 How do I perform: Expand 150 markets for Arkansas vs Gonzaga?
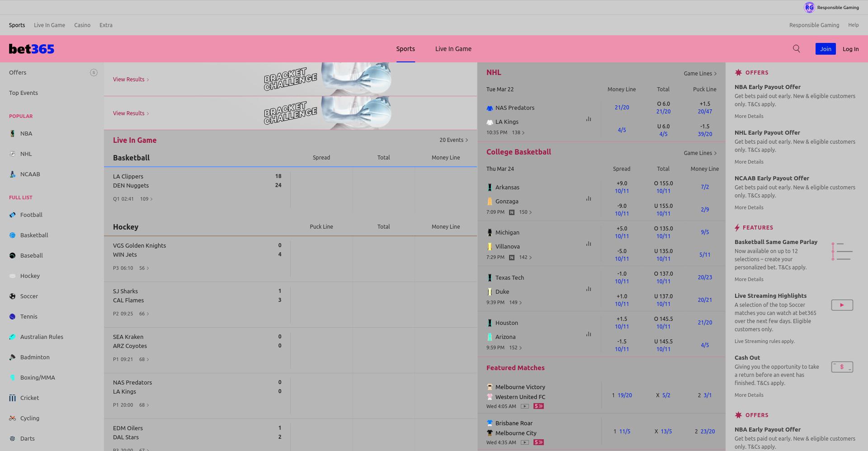pyautogui.click(x=525, y=212)
